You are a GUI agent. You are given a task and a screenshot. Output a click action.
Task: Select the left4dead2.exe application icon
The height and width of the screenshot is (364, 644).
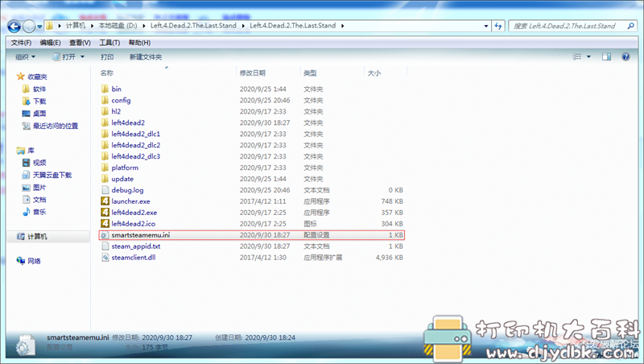coord(105,213)
